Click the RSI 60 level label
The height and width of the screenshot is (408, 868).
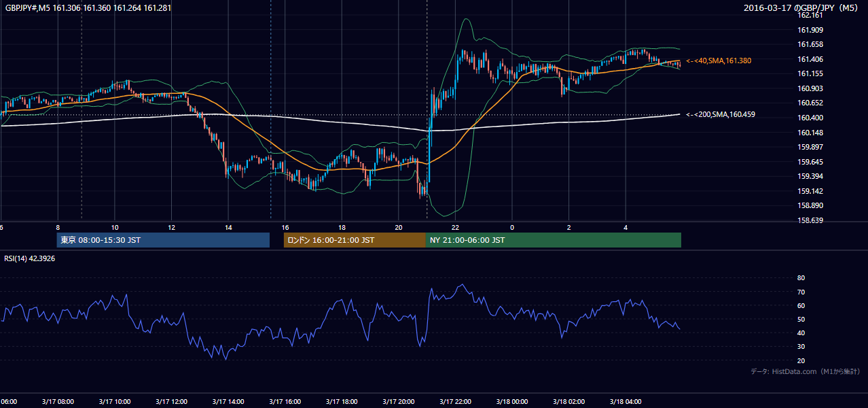801,305
